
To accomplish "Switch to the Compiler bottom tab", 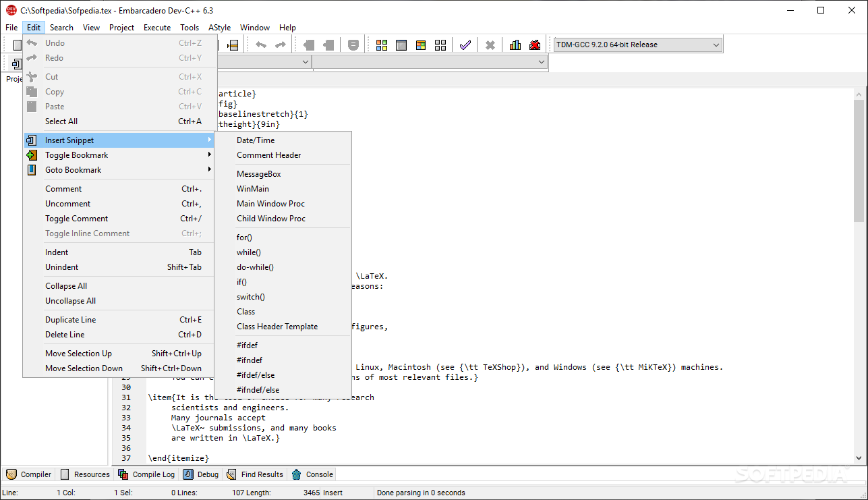I will (29, 474).
